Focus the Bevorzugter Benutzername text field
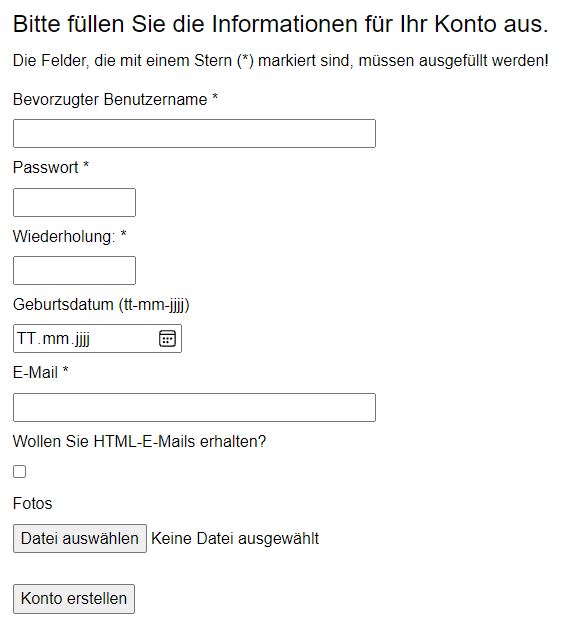The image size is (574, 619). [194, 133]
